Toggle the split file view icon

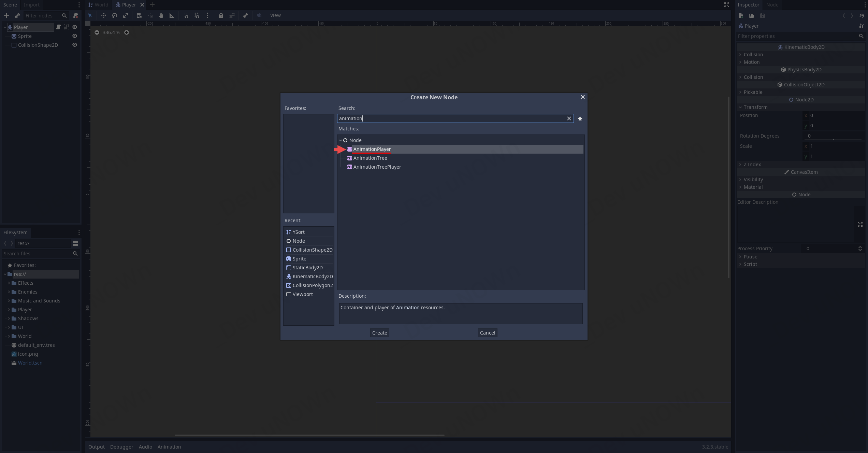[75, 243]
